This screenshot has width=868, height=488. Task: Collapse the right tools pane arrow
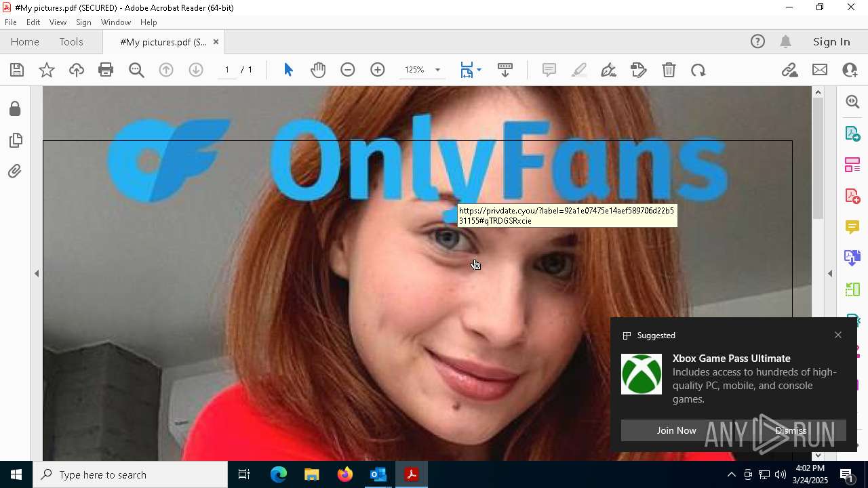[830, 273]
